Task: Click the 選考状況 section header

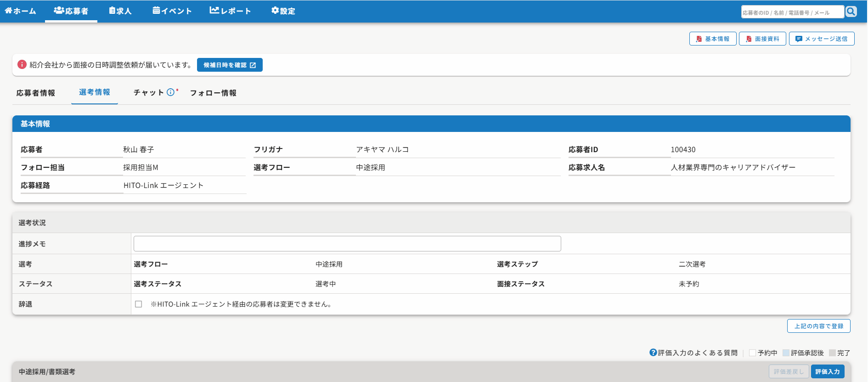Action: 431,222
